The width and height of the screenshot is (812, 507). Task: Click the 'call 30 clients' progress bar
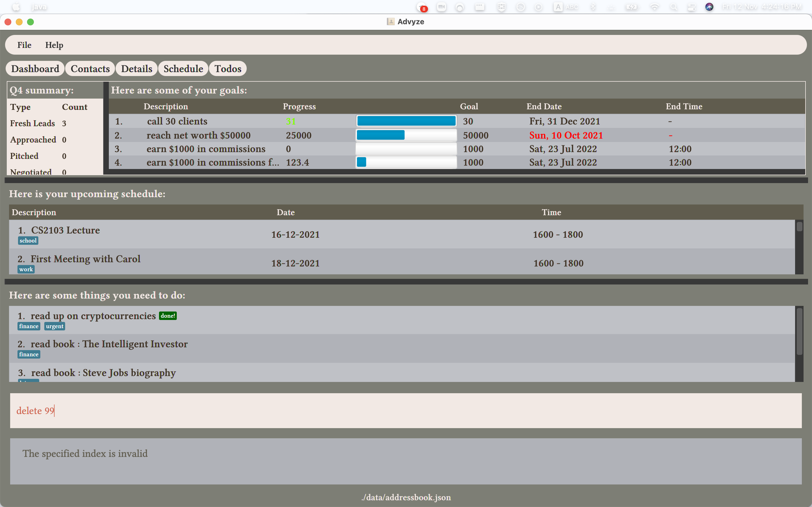(406, 121)
